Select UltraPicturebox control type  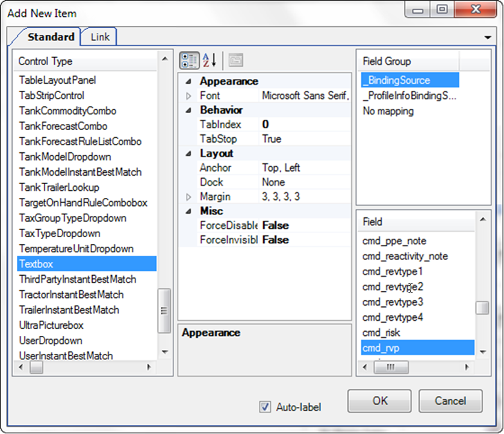click(51, 326)
